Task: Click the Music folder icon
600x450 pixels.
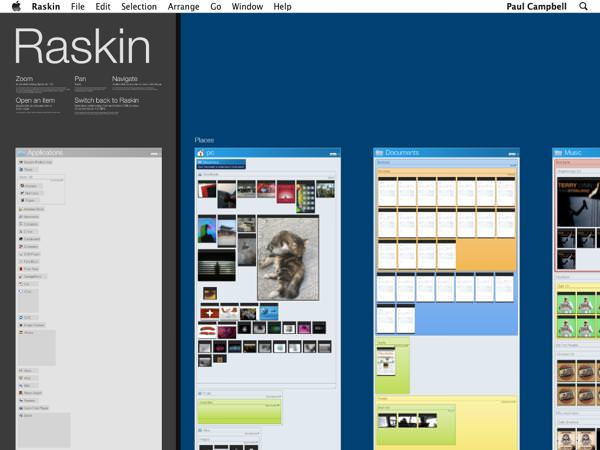Action: (x=558, y=153)
